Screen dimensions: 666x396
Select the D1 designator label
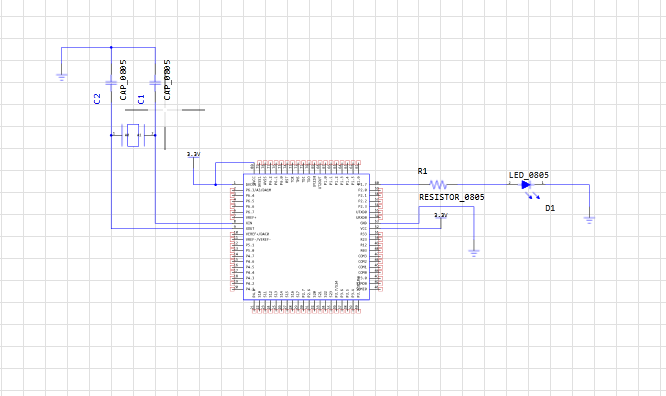click(550, 208)
